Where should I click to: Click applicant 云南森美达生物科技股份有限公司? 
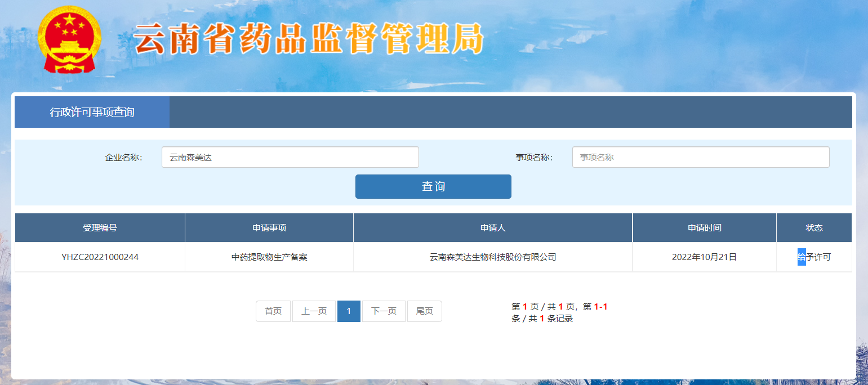tap(493, 257)
